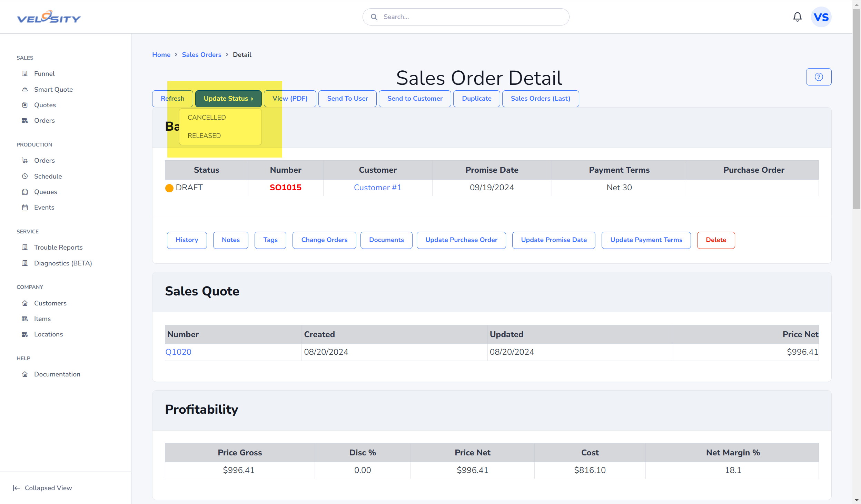Click the Quotes sidebar icon
Viewport: 861px width, 504px height.
[x=25, y=105]
